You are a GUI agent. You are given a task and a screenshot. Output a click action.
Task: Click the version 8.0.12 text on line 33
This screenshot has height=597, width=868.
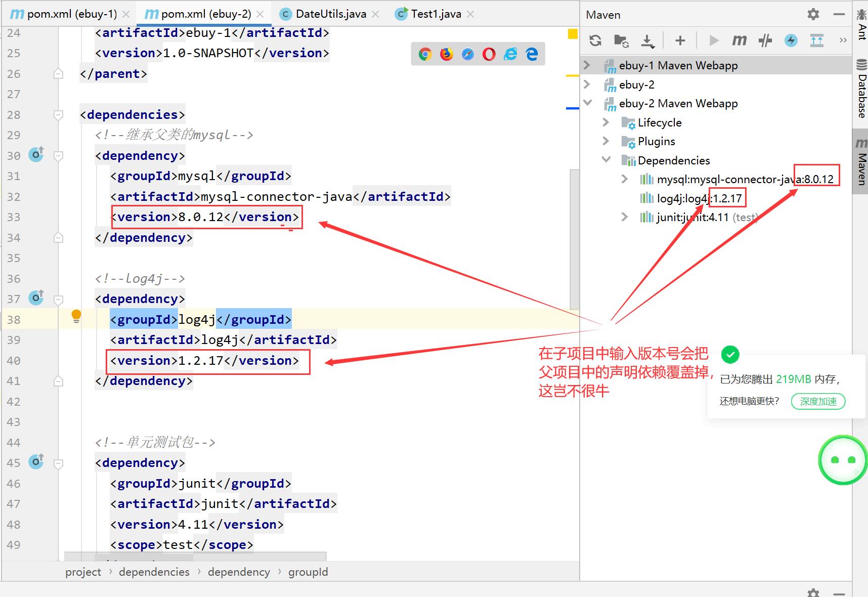pos(201,217)
